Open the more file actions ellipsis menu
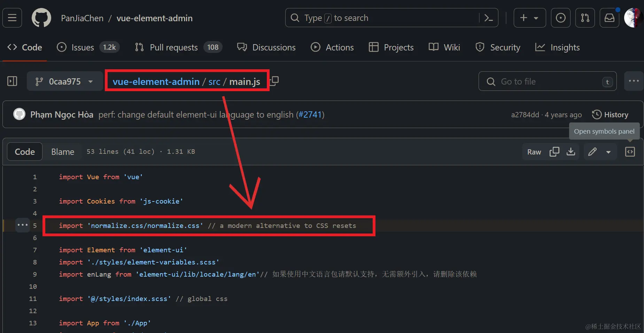The width and height of the screenshot is (644, 333). tap(634, 81)
